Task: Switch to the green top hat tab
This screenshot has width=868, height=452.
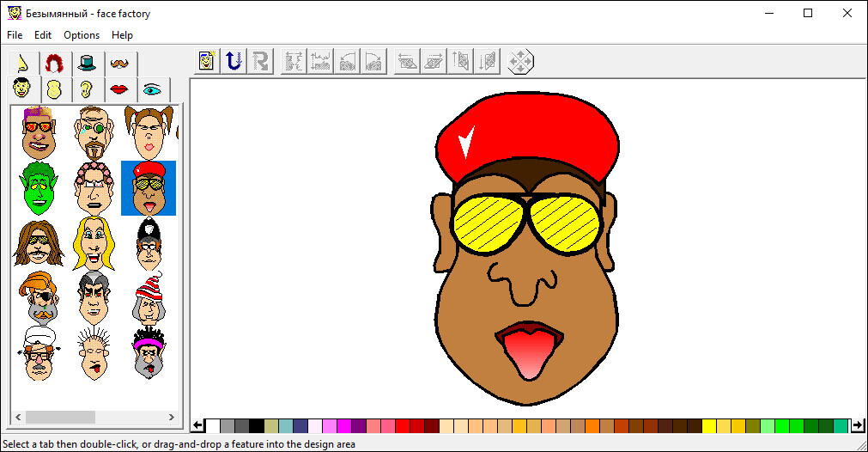Action: [88, 64]
